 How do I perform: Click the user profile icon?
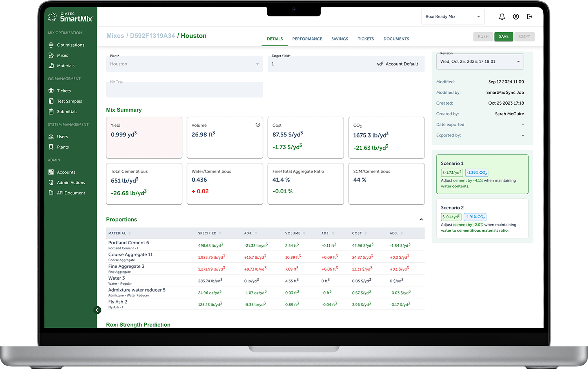516,16
